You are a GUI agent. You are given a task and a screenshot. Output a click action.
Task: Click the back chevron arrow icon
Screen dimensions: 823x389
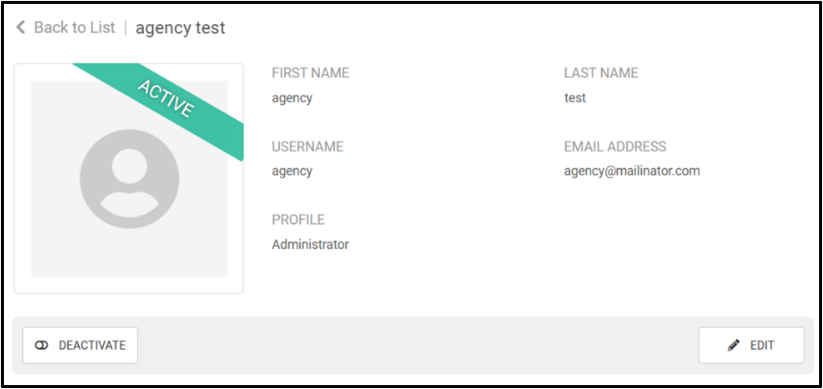pyautogui.click(x=20, y=27)
